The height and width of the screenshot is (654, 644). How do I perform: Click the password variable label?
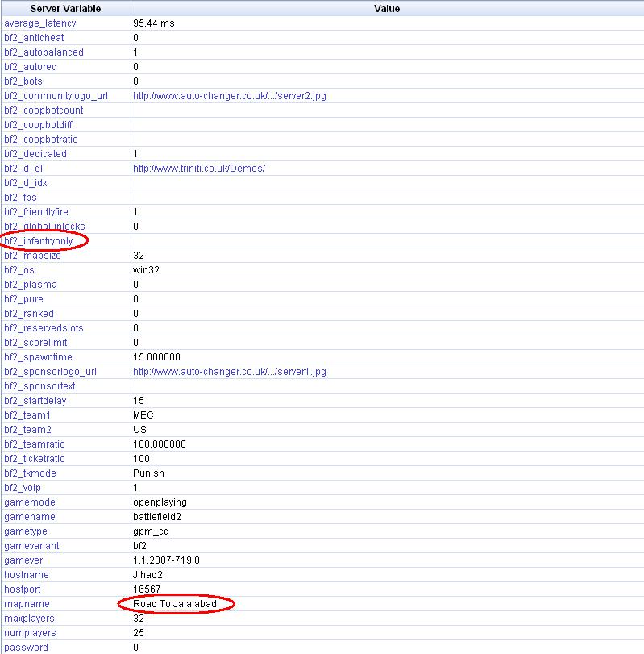pyautogui.click(x=26, y=648)
